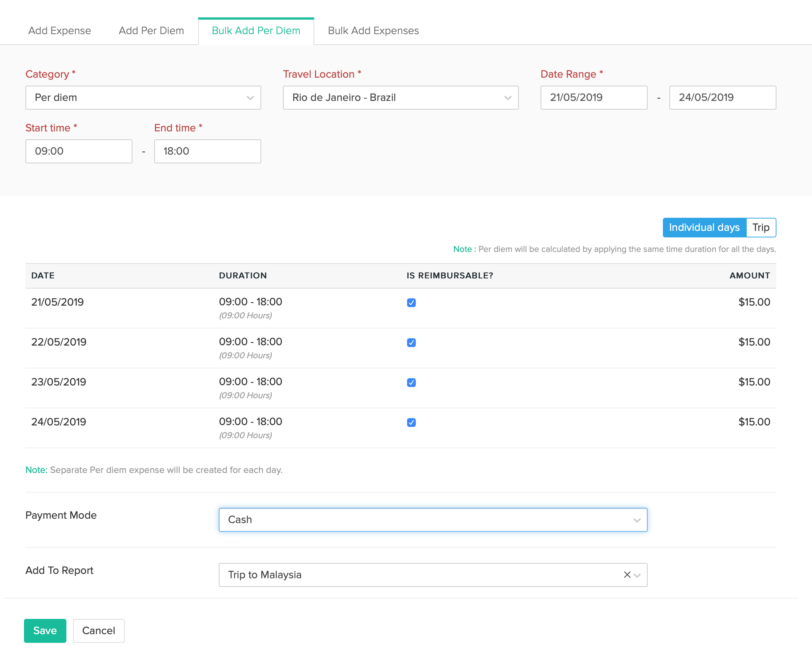Switch to the Add Per Diem tab
This screenshot has height=657, width=812.
point(151,30)
